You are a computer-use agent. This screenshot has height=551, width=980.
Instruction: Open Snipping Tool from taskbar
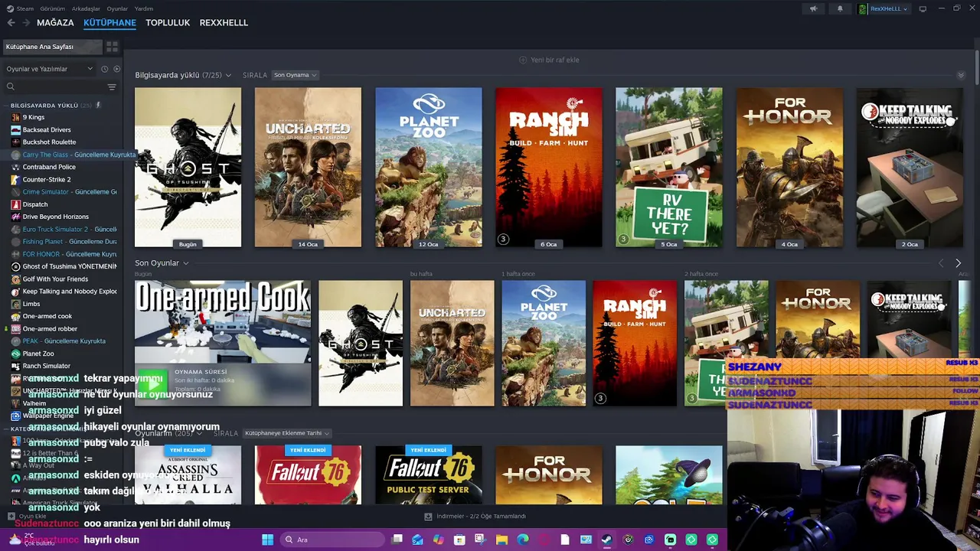click(480, 540)
